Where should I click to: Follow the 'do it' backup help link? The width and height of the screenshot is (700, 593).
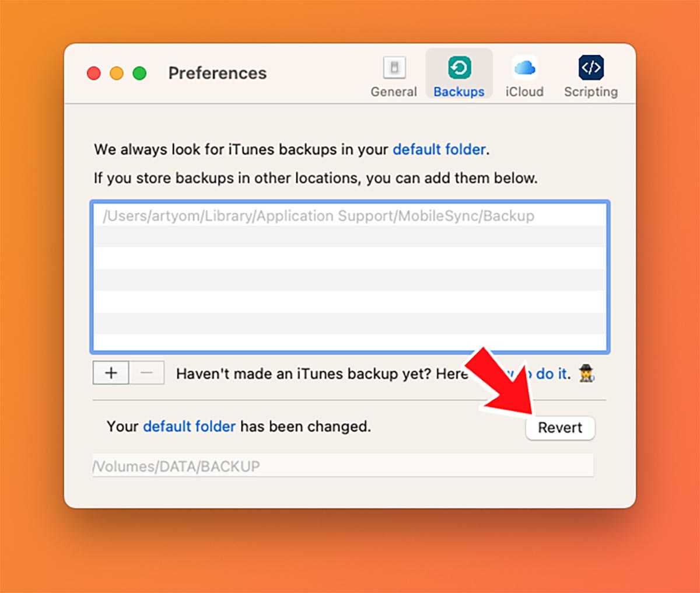(552, 374)
